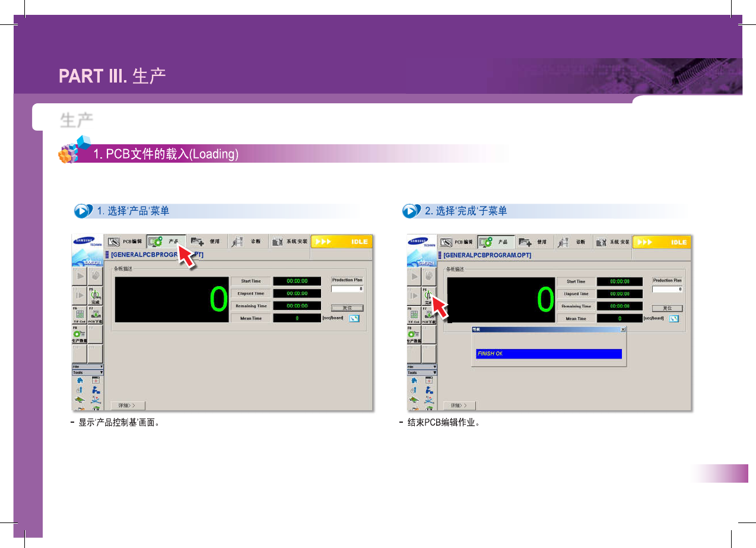Open 系统安装 tab in step 1 screenshot

[x=289, y=242]
